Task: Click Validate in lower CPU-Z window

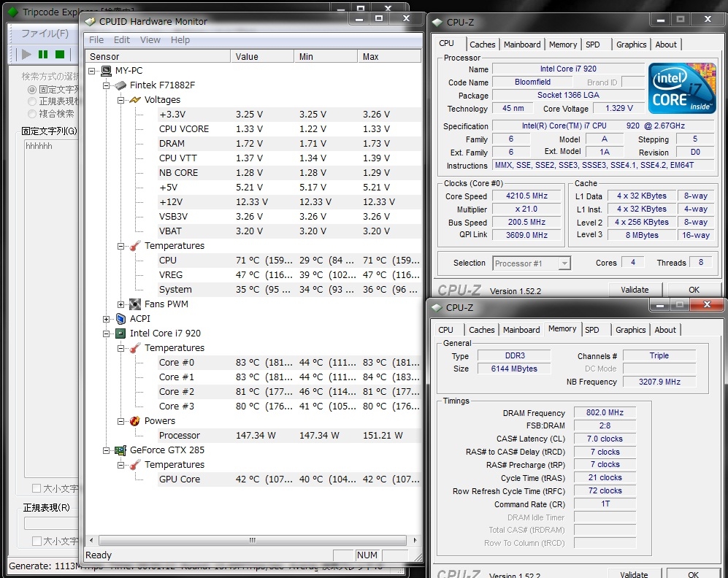Action: point(634,574)
